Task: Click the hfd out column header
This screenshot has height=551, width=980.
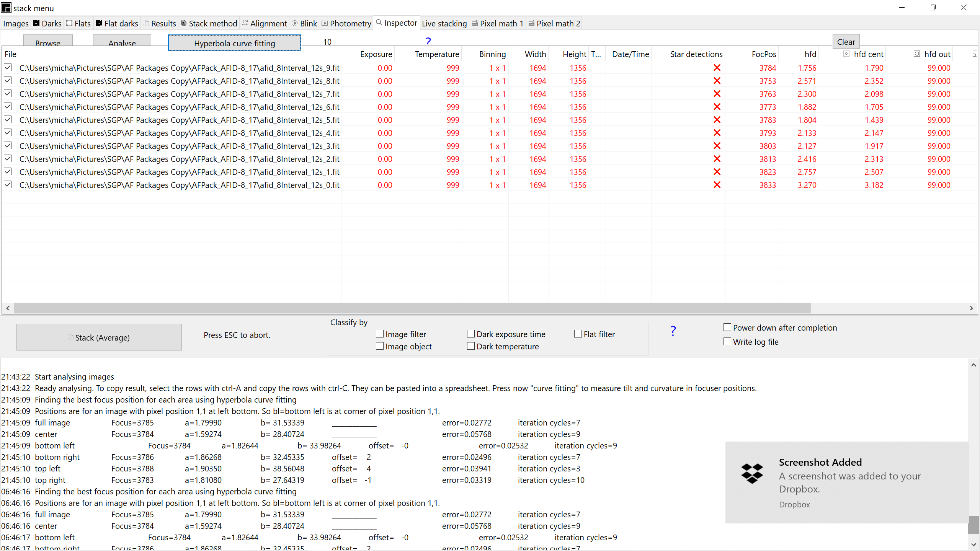Action: point(920,54)
